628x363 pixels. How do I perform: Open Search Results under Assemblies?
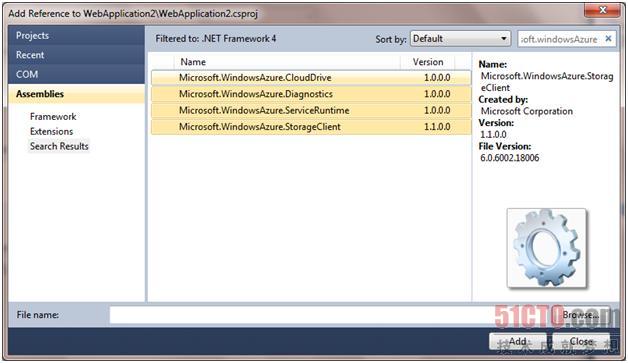tap(59, 146)
